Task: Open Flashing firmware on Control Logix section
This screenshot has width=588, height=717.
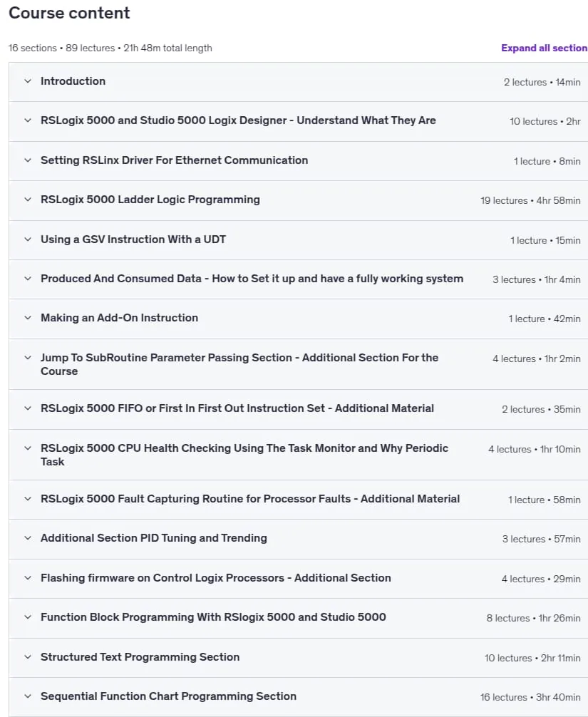Action: (216, 578)
